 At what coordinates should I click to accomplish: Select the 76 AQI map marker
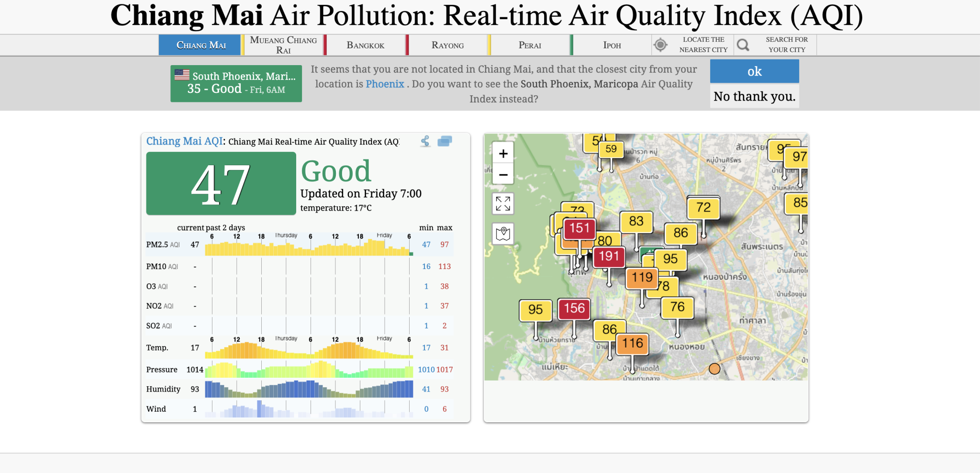pos(677,307)
